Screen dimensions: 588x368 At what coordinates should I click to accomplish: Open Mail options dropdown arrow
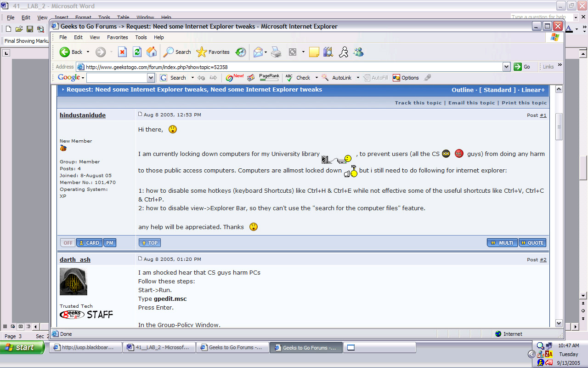coord(266,52)
